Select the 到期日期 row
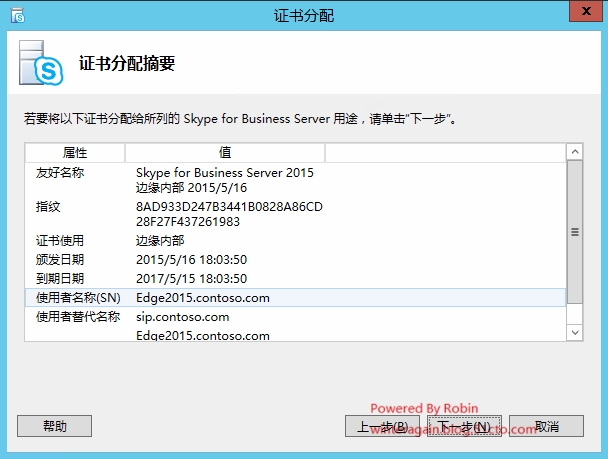The height and width of the screenshot is (459, 608). 295,278
